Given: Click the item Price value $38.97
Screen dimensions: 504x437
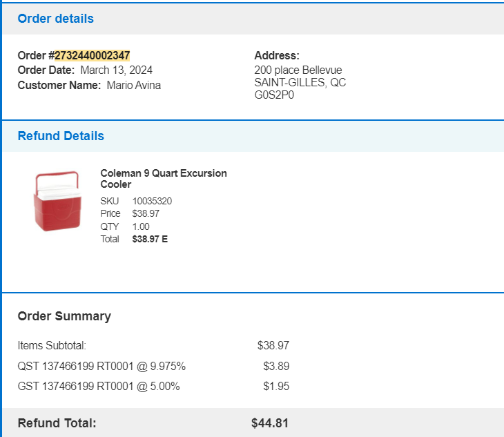Looking at the screenshot, I should coord(146,214).
